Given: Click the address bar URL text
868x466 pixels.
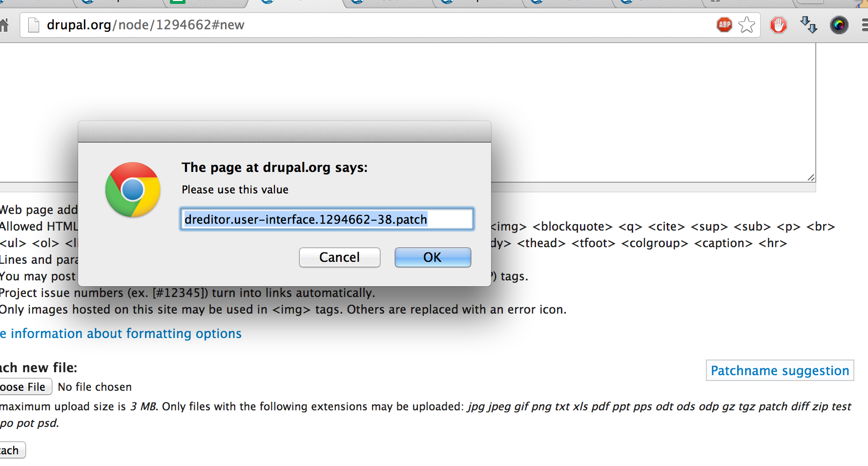Looking at the screenshot, I should point(145,25).
